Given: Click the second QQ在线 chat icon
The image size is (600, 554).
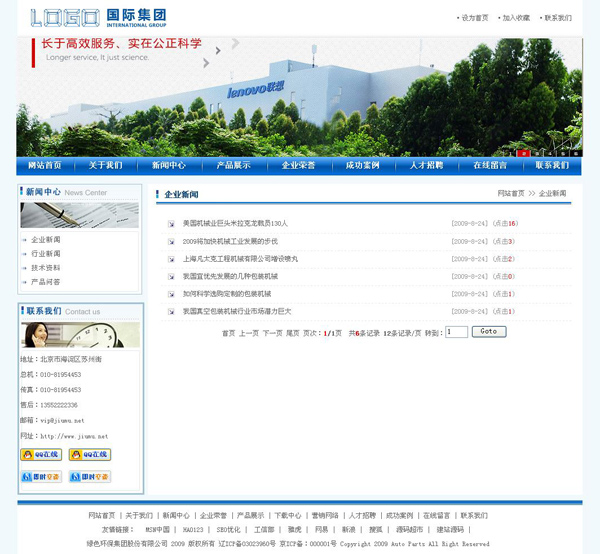Looking at the screenshot, I should click(x=90, y=455).
